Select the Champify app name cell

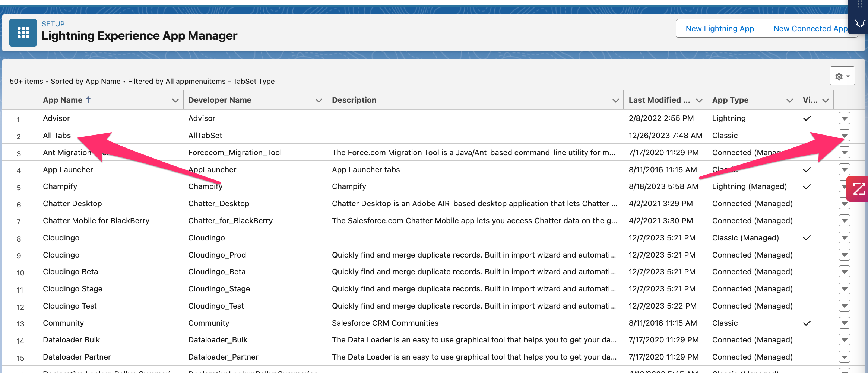60,186
